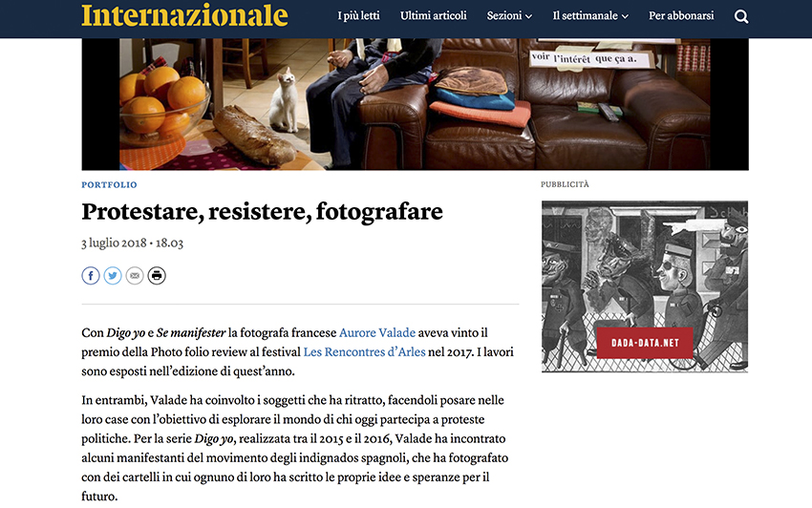Screen dimensions: 812x508
Task: Click the headline Protestare, resistere, fotografare
Action: pyautogui.click(x=262, y=212)
